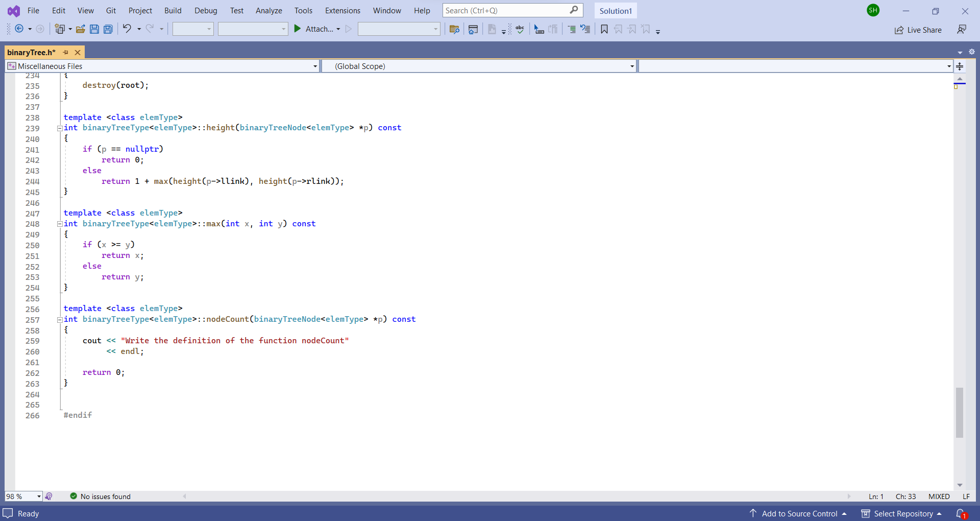The image size is (980, 521).
Task: Click Add to Source Control
Action: (799, 513)
